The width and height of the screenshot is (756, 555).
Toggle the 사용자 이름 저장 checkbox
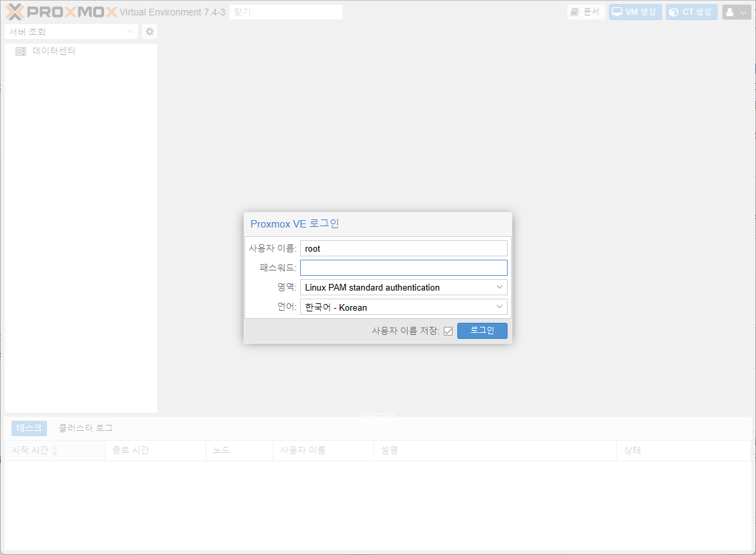[x=448, y=331]
